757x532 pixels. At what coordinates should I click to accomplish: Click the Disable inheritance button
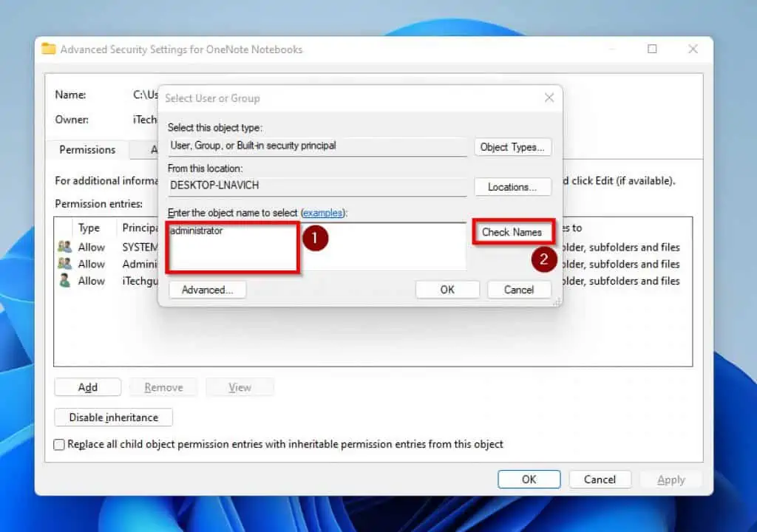(x=113, y=417)
